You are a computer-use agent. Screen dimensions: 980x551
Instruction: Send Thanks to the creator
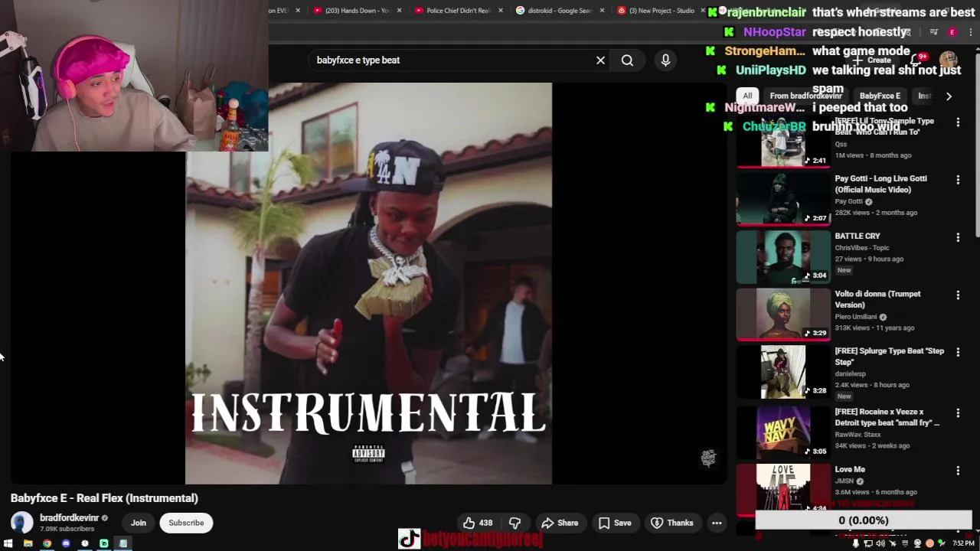pyautogui.click(x=671, y=523)
